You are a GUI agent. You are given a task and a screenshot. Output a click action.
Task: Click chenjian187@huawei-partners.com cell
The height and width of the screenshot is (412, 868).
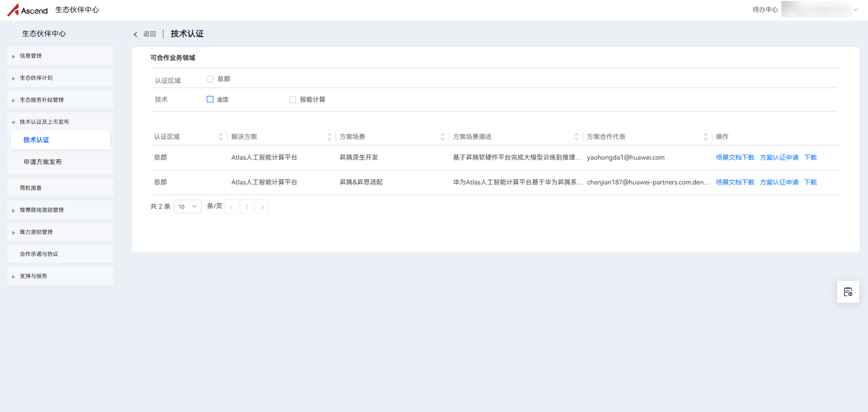[648, 182]
